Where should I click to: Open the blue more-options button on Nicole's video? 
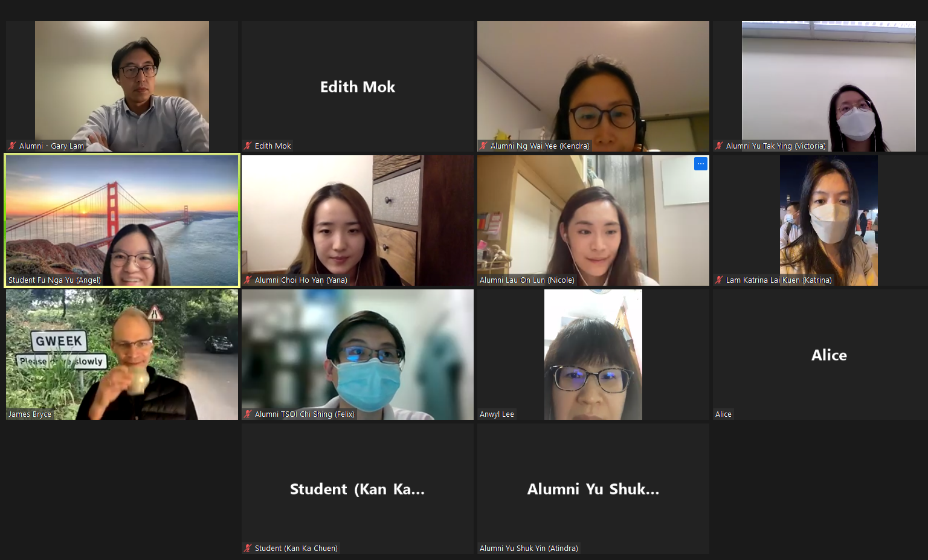click(701, 164)
